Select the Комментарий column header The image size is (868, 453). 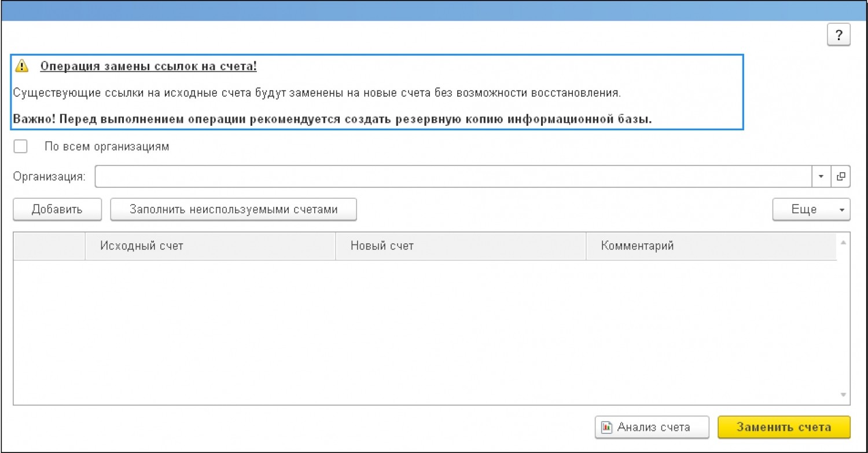[x=711, y=246]
